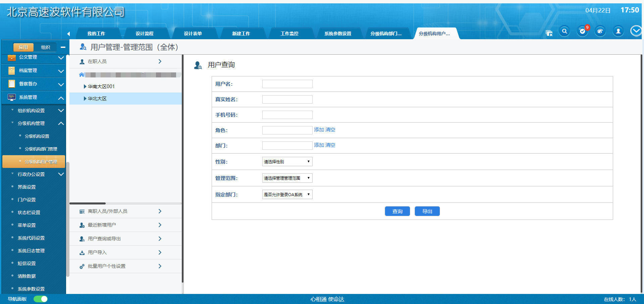Expand the 组织机构设置 chevron
This screenshot has width=644, height=304.
(x=61, y=111)
